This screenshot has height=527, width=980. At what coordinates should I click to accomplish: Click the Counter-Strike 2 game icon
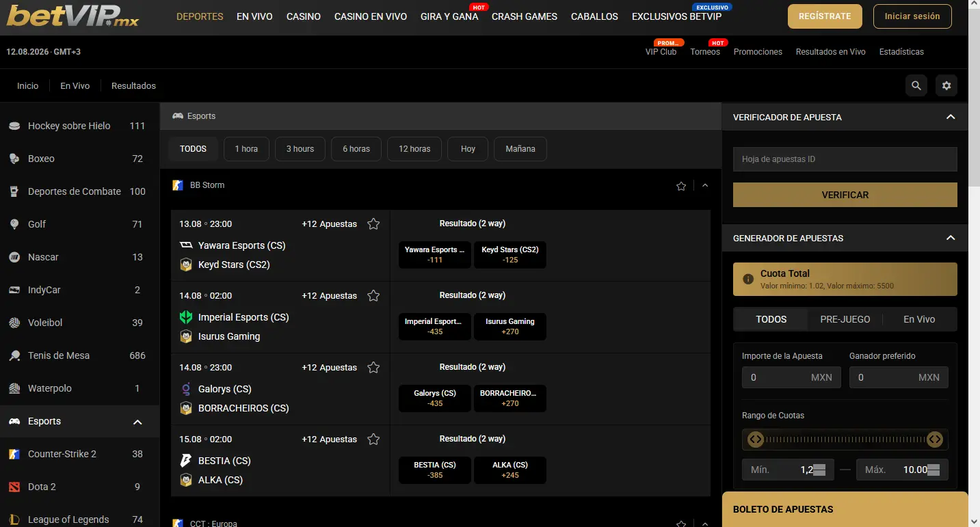(x=14, y=454)
